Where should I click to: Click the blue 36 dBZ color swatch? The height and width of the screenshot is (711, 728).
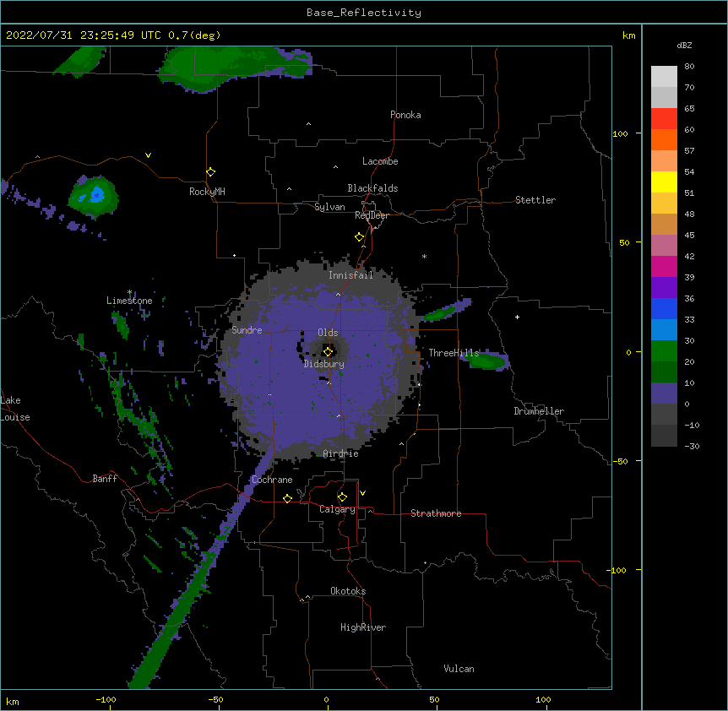pos(664,308)
